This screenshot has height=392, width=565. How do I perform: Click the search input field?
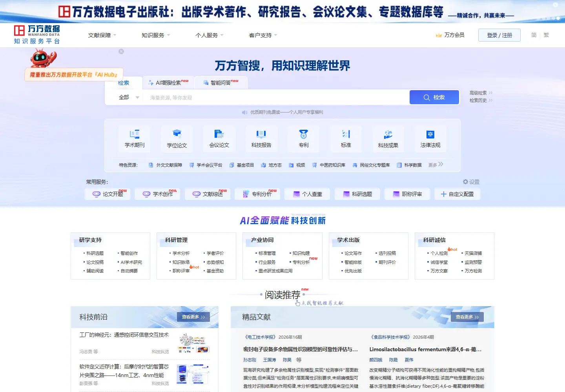[277, 98]
